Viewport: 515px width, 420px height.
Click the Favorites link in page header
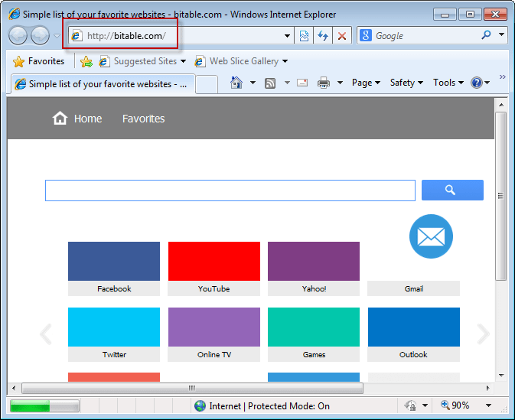point(144,119)
